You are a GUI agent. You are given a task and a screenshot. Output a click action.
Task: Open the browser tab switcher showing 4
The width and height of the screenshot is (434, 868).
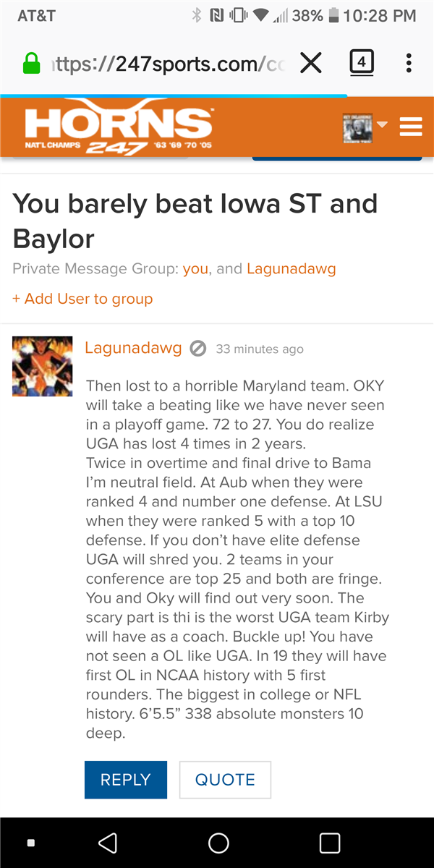(x=362, y=64)
